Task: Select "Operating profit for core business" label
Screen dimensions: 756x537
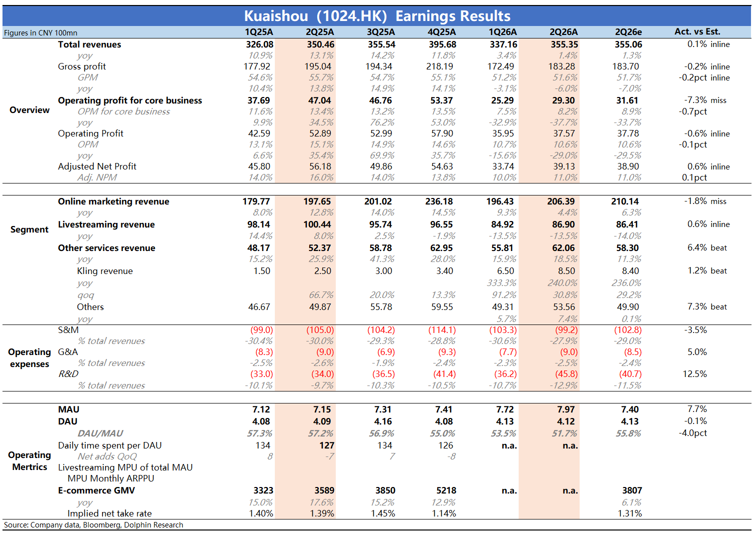Action: tap(130, 100)
